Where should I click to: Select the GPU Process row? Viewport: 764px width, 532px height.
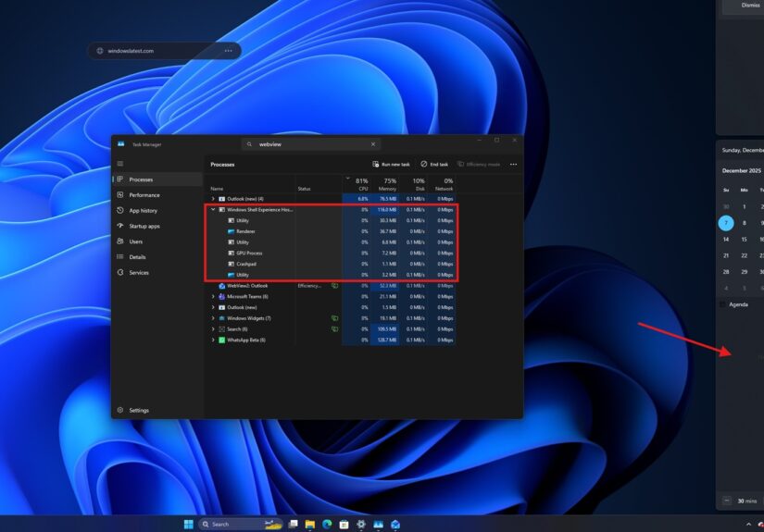332,254
